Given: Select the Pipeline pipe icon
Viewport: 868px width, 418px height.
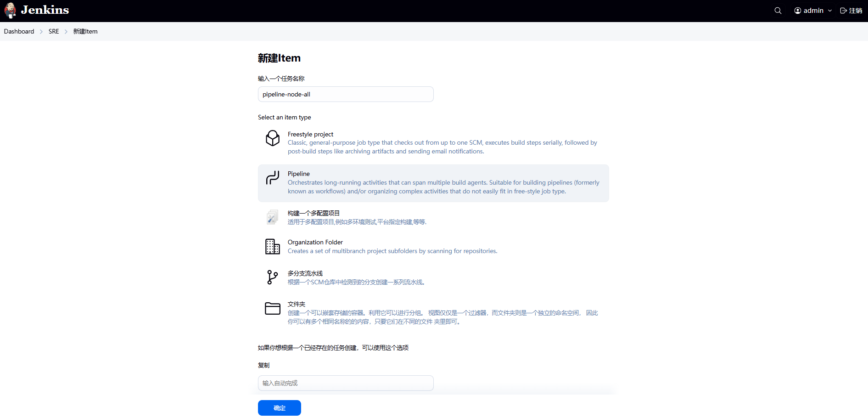Looking at the screenshot, I should pos(273,178).
